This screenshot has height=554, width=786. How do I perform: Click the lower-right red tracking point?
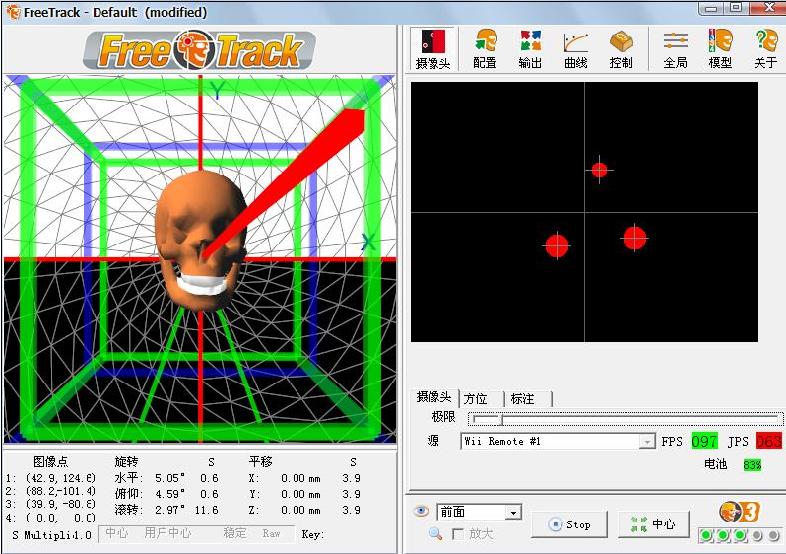pos(635,238)
